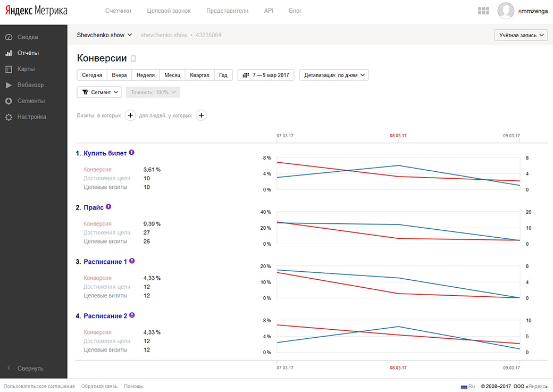
Task: Go to Сегменты in the sidebar
Action: (x=31, y=101)
